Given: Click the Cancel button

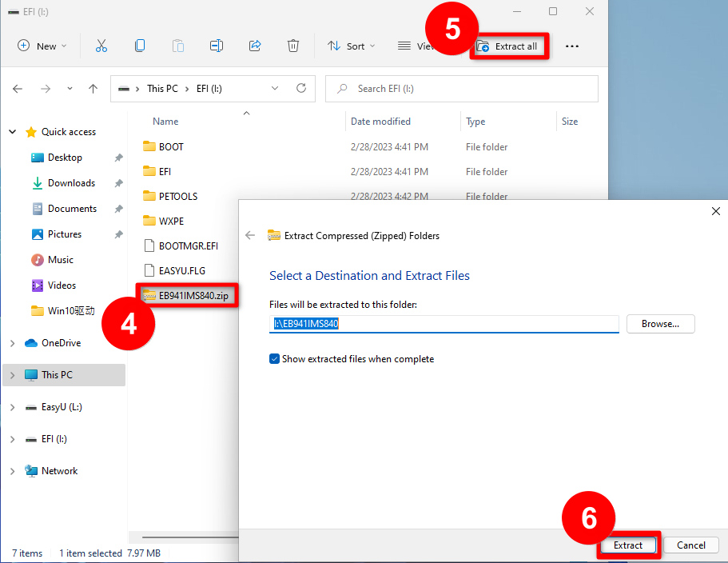Looking at the screenshot, I should click(691, 545).
